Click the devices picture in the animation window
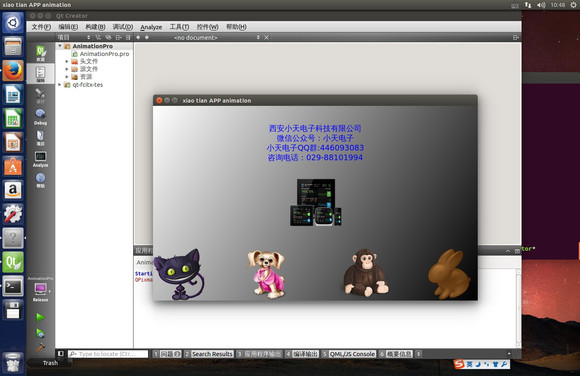This screenshot has height=376, width=580. tap(316, 202)
